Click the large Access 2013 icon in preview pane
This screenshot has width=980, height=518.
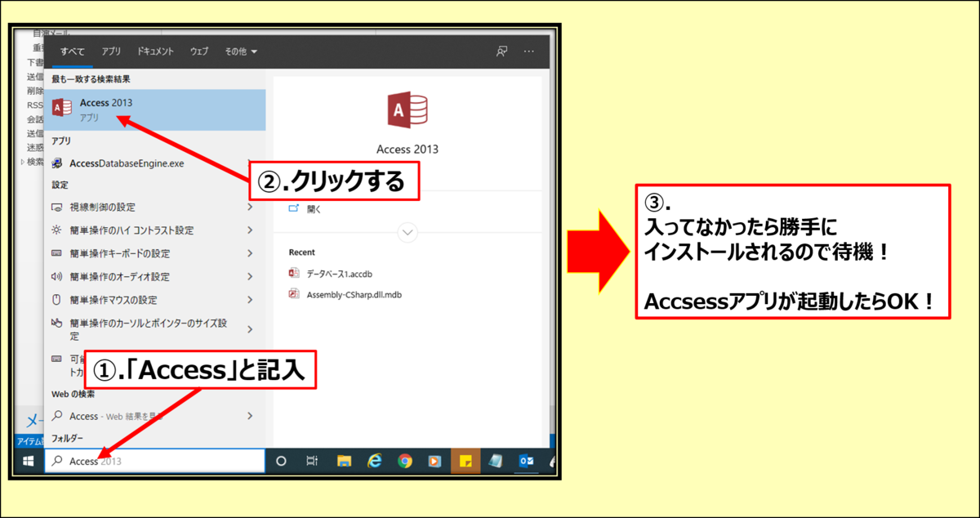coord(407,111)
